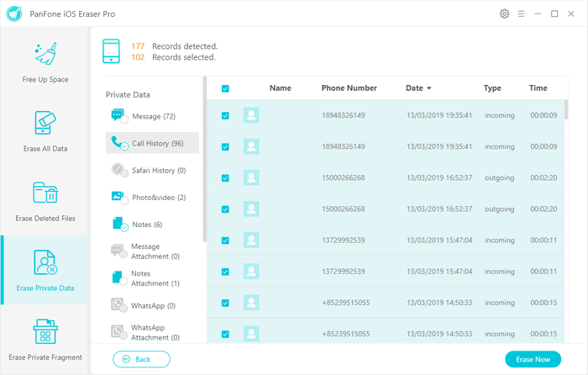Click the Safari History compass icon

119,170
